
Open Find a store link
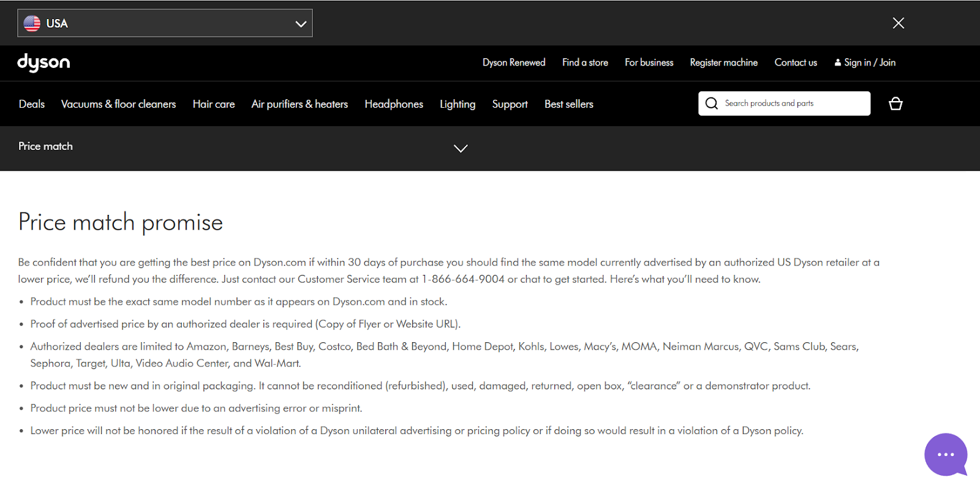(x=585, y=62)
